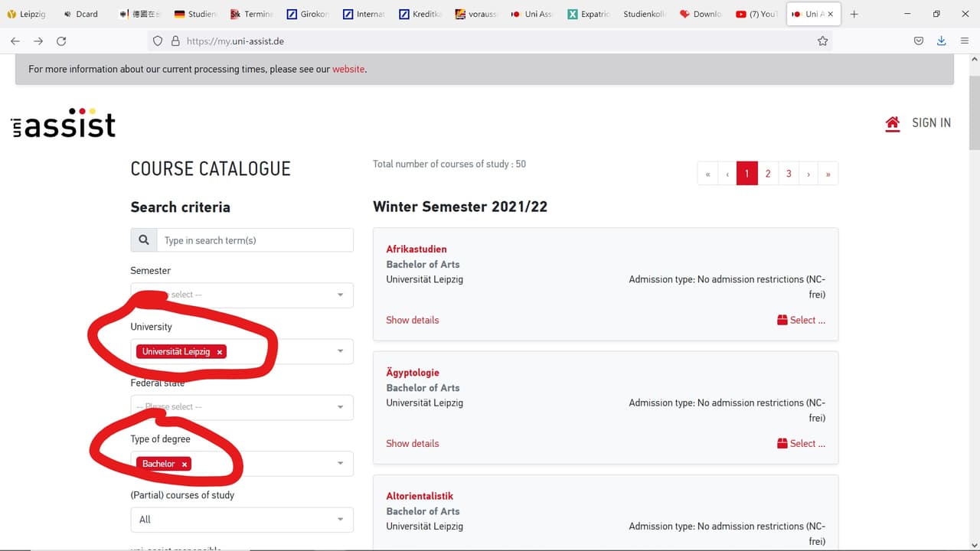Image resolution: width=980 pixels, height=551 pixels.
Task: Open the website link in the notice
Action: tap(348, 69)
